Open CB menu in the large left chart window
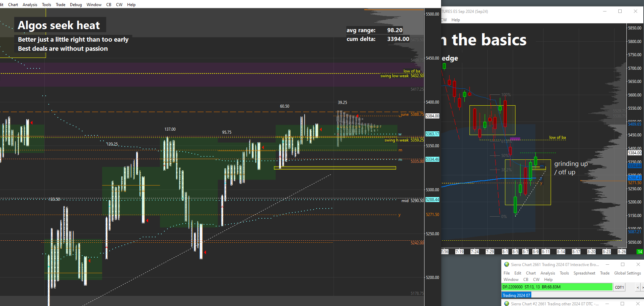Image resolution: width=644 pixels, height=306 pixels. coord(109,4)
